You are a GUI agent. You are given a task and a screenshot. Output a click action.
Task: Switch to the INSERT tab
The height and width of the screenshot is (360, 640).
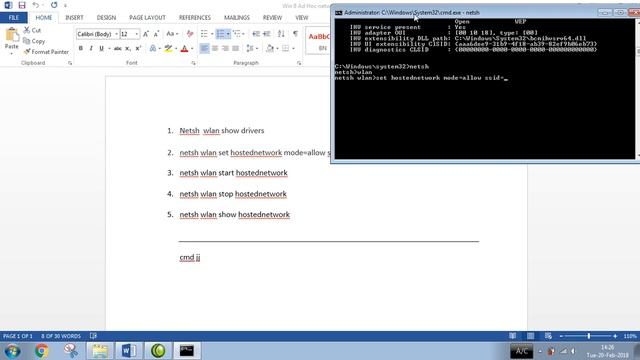coord(74,18)
